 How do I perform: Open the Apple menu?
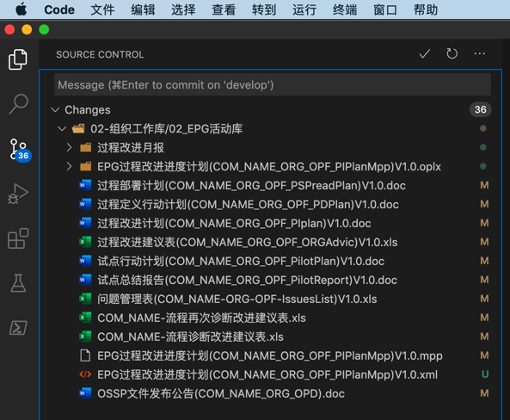(22, 9)
